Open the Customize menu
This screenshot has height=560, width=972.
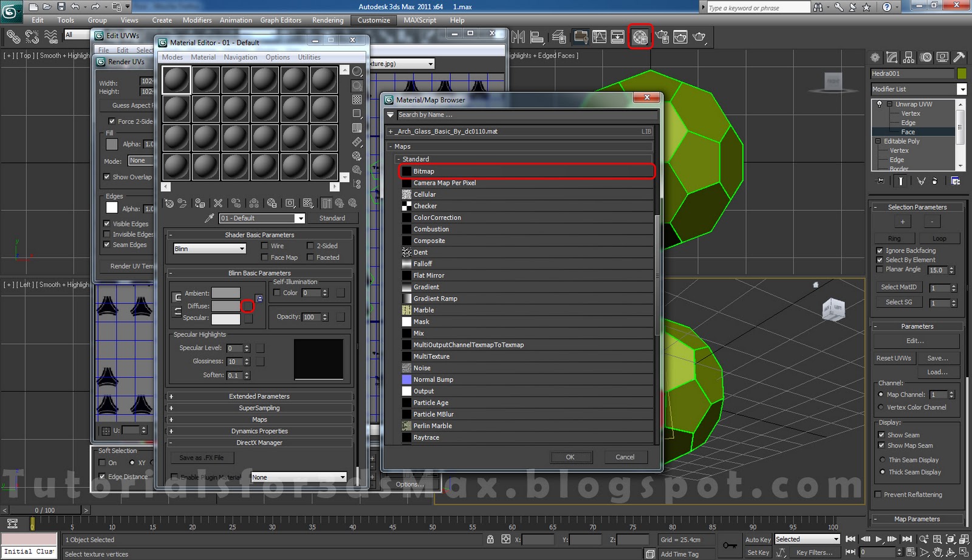[374, 20]
